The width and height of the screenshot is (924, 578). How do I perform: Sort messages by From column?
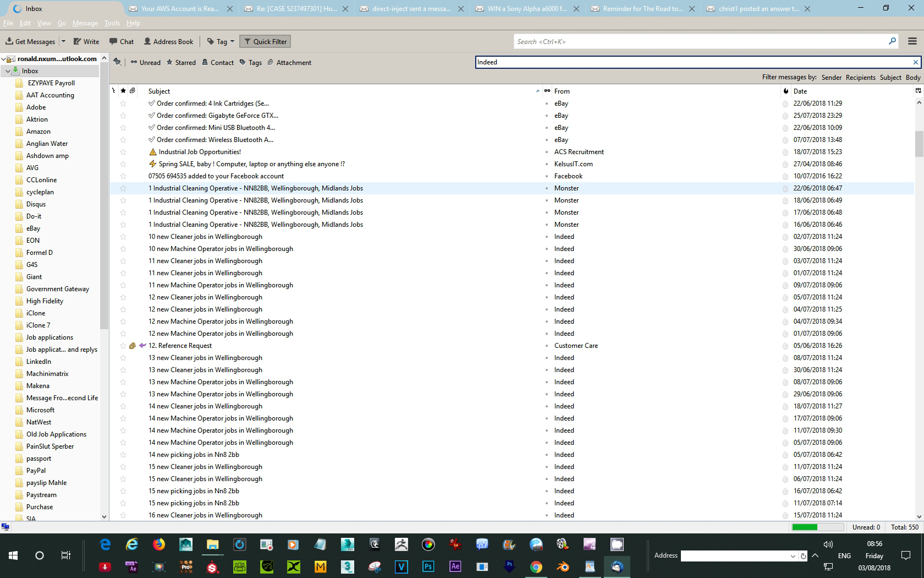pyautogui.click(x=665, y=91)
